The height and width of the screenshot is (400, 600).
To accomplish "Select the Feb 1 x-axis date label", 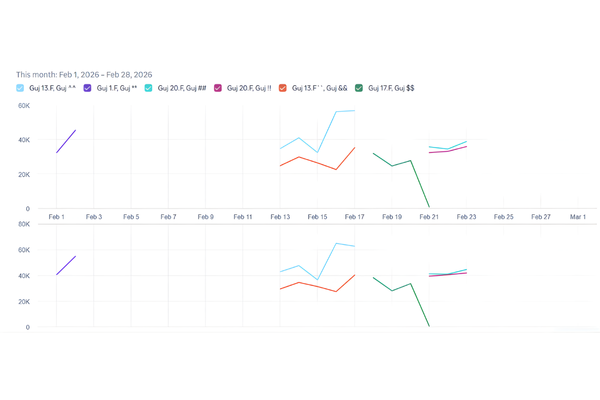I will [57, 217].
